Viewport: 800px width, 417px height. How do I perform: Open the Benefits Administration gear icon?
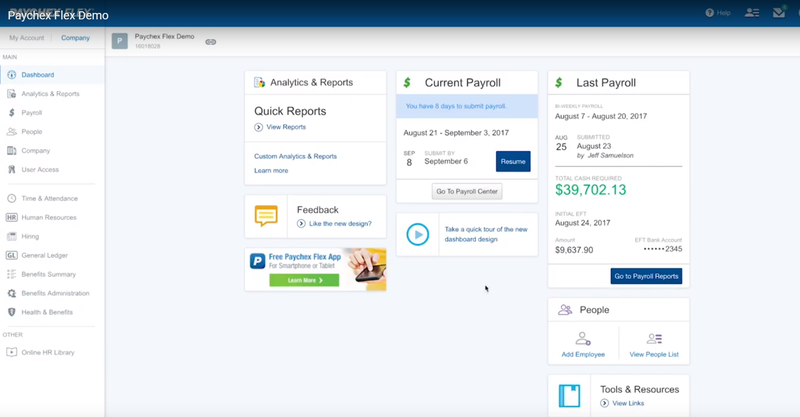pyautogui.click(x=11, y=293)
